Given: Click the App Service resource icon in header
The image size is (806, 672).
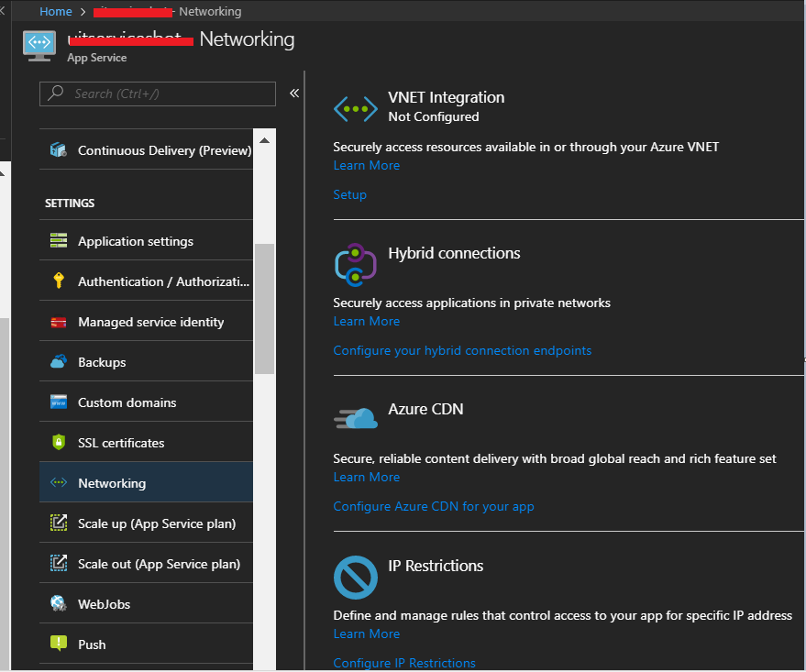Looking at the screenshot, I should tap(39, 46).
